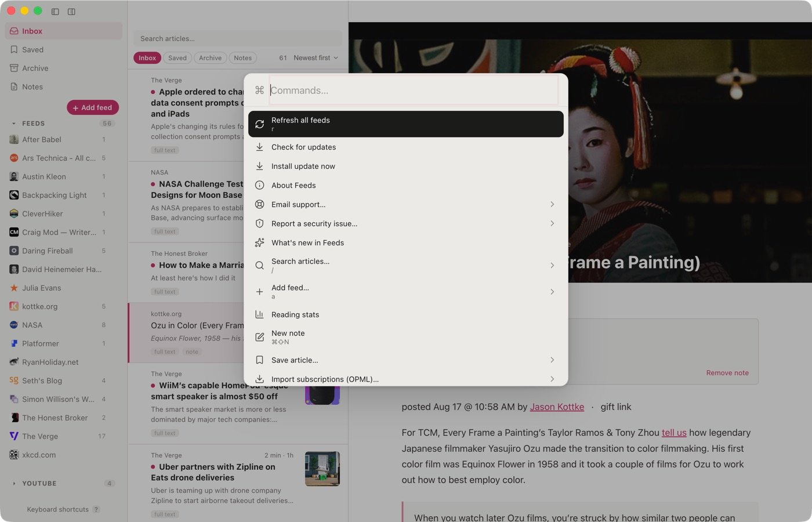The image size is (812, 522).
Task: Open the Jason Kottke author link
Action: (x=557, y=407)
